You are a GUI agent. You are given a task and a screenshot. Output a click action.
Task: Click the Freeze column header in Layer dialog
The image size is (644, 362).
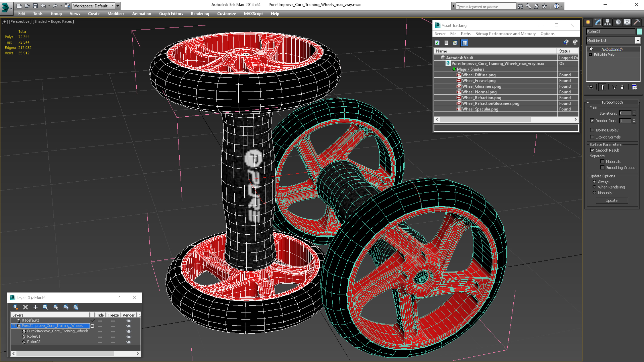[113, 315]
